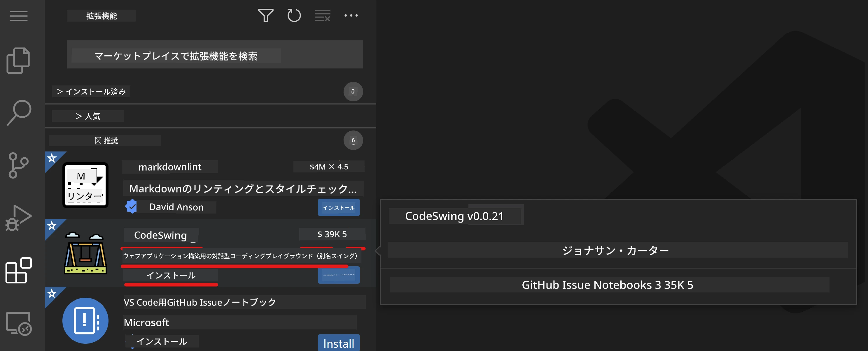Screen dimensions: 868x351
Task: Open the Search view in activity bar
Action: point(19,113)
